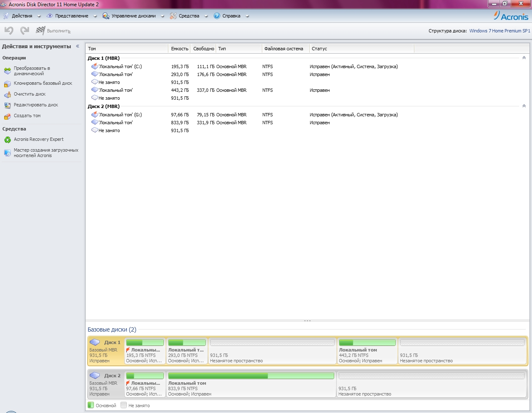
Task: Click Convert to dynamic disk link
Action: pyautogui.click(x=32, y=71)
